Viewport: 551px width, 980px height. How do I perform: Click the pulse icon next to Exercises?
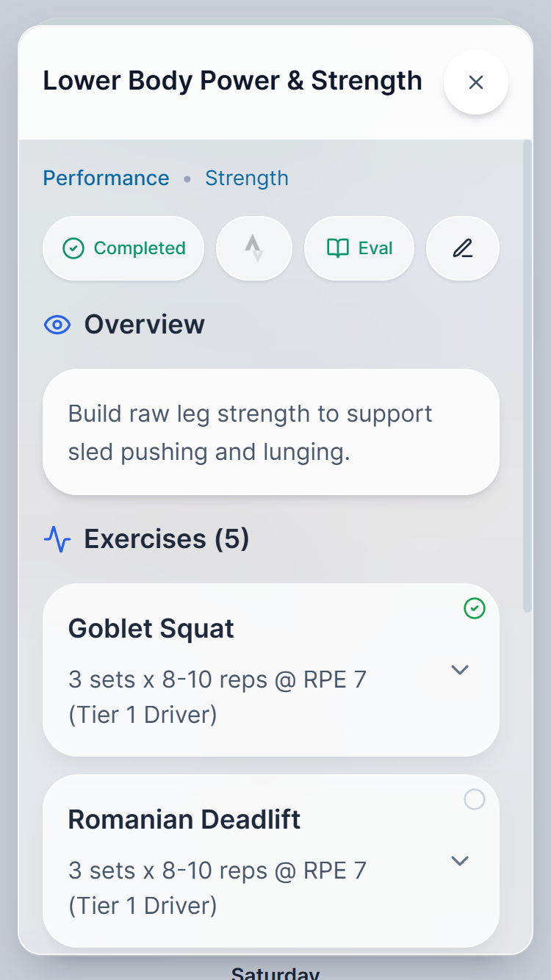click(57, 538)
